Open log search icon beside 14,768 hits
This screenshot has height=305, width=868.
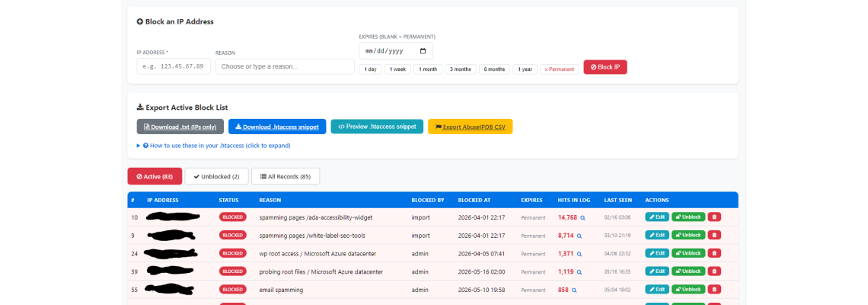(582, 217)
